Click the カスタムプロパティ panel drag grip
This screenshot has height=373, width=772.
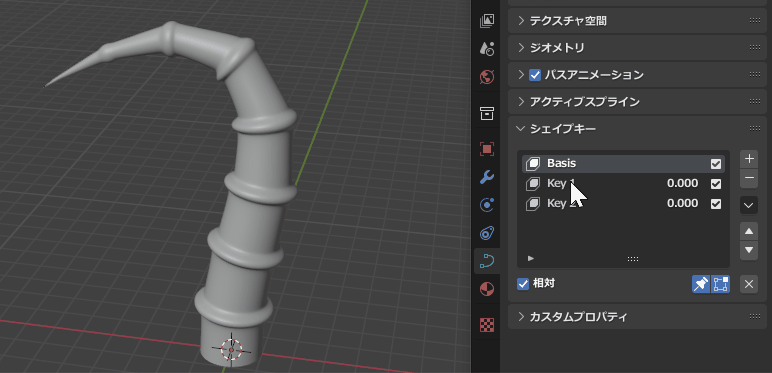click(x=754, y=316)
